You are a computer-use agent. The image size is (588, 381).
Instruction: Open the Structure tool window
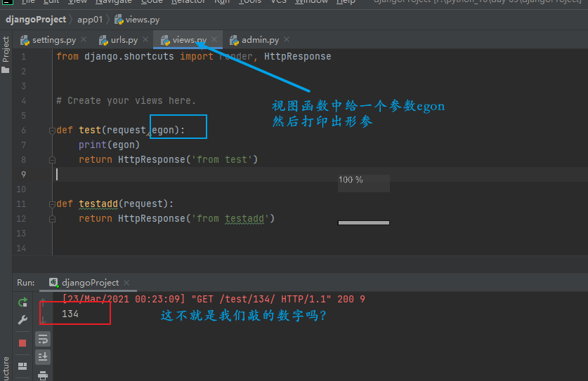[x=6, y=369]
